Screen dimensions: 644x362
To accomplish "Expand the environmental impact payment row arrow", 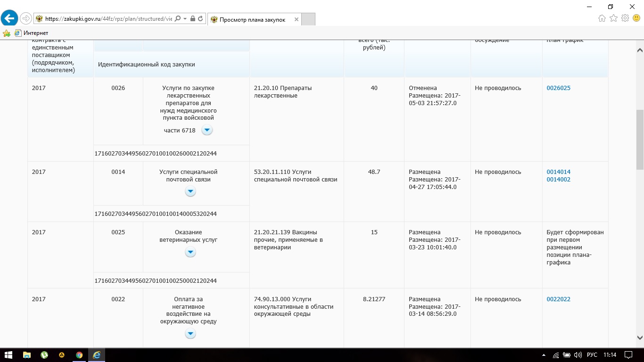I will pyautogui.click(x=190, y=334).
